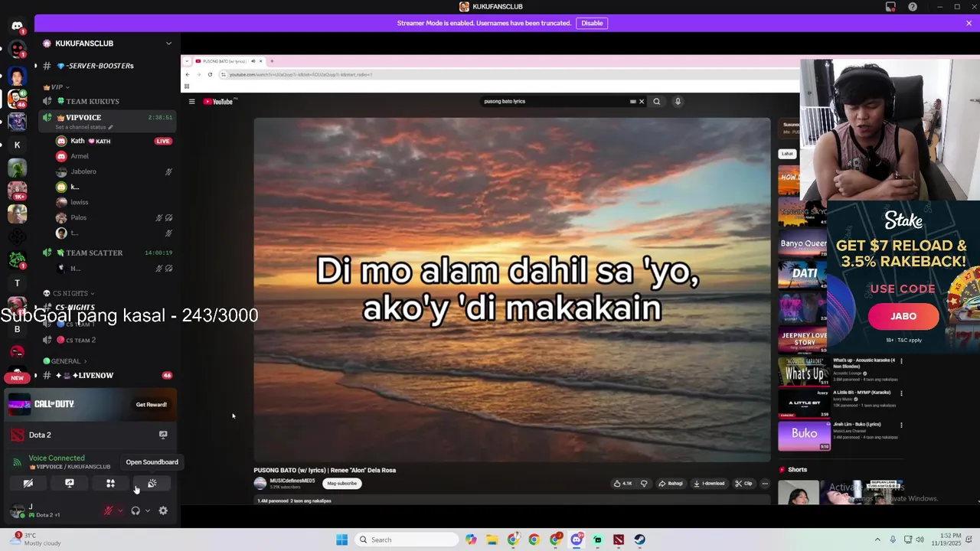Open YouTube hamburger guide menu
Image resolution: width=980 pixels, height=551 pixels.
click(191, 101)
